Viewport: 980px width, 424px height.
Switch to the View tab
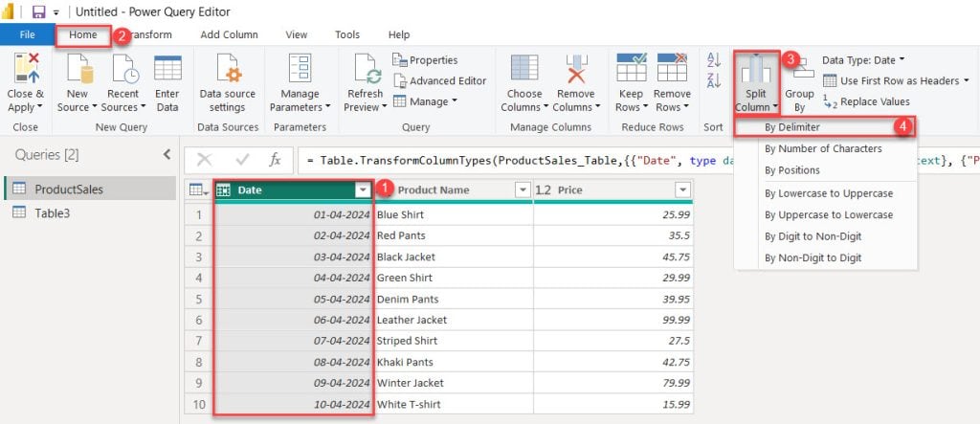coord(297,34)
